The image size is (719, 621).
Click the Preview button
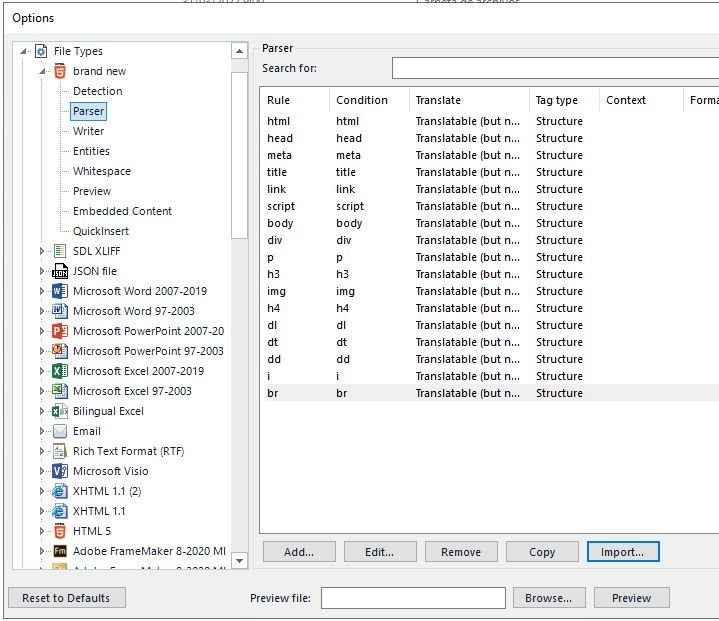pyautogui.click(x=632, y=598)
